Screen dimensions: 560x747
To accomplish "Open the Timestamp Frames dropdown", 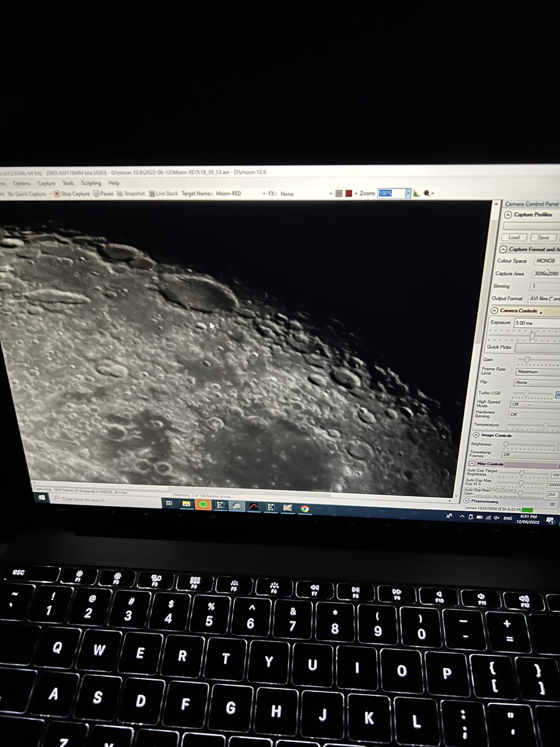I will point(530,455).
